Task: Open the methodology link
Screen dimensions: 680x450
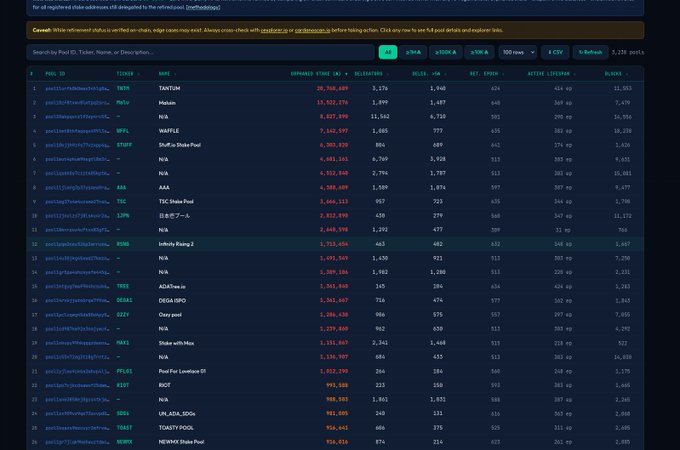Action: tap(203, 7)
